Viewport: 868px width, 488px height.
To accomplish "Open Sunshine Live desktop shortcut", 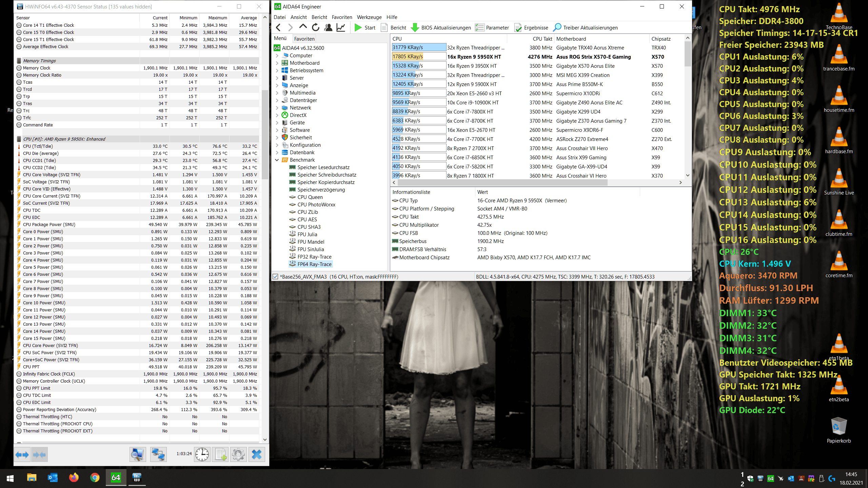I will pyautogui.click(x=839, y=182).
